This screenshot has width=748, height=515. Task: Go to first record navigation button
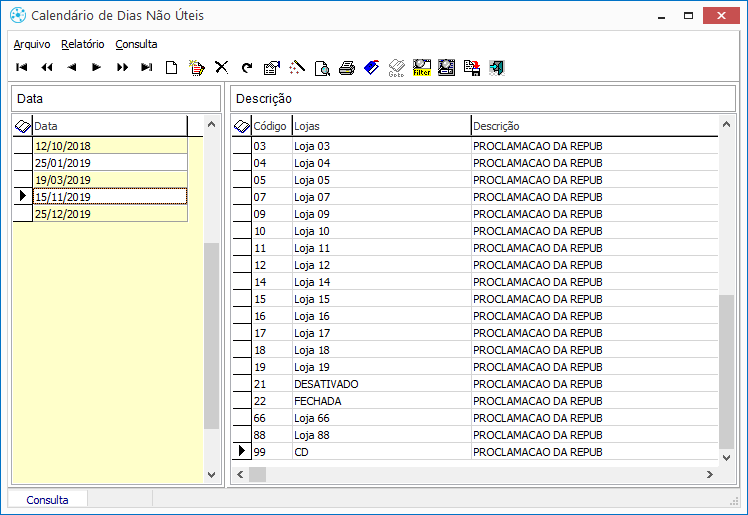tap(22, 68)
